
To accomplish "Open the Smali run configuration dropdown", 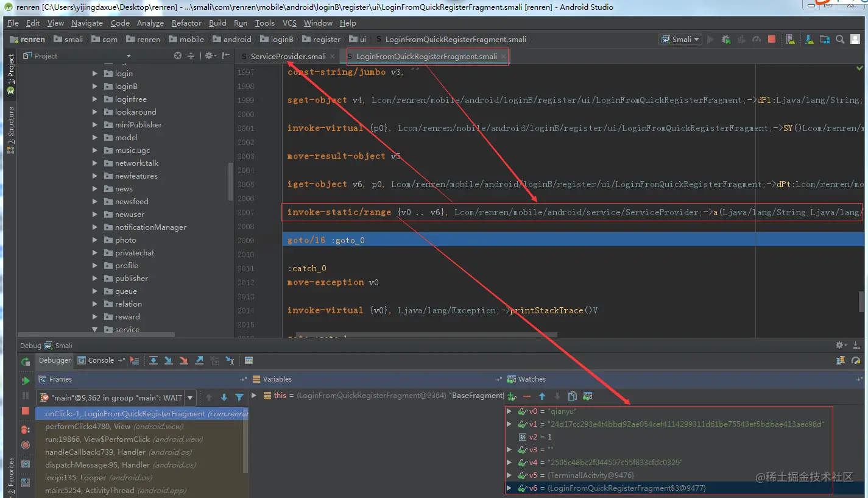I will [x=680, y=39].
